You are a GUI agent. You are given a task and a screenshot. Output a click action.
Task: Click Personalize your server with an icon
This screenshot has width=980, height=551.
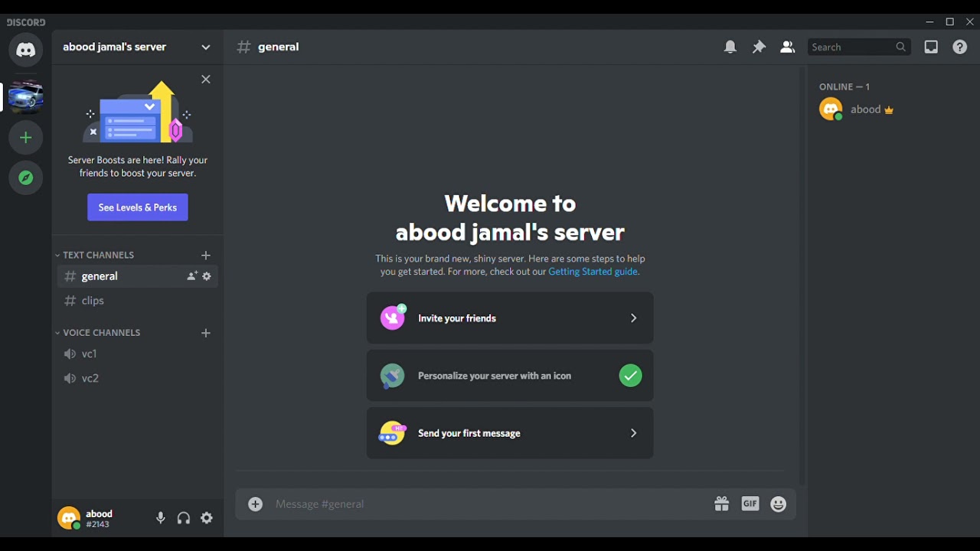click(511, 377)
